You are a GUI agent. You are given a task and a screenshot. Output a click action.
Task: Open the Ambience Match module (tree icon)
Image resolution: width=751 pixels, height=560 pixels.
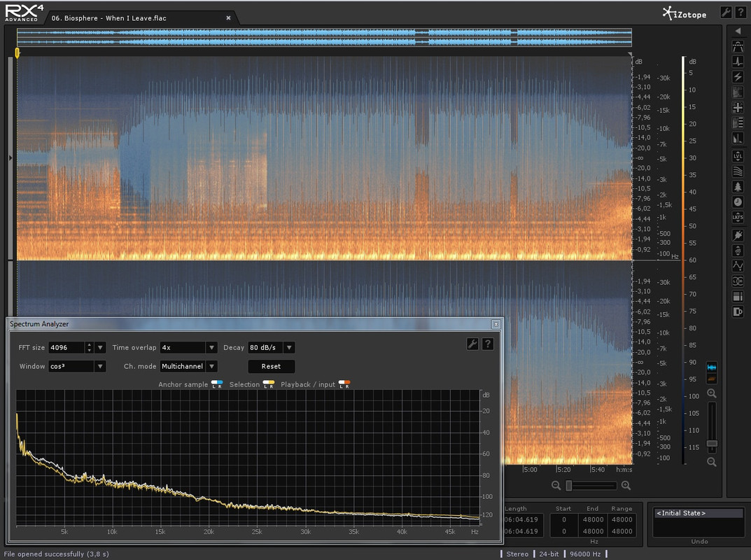[x=738, y=187]
